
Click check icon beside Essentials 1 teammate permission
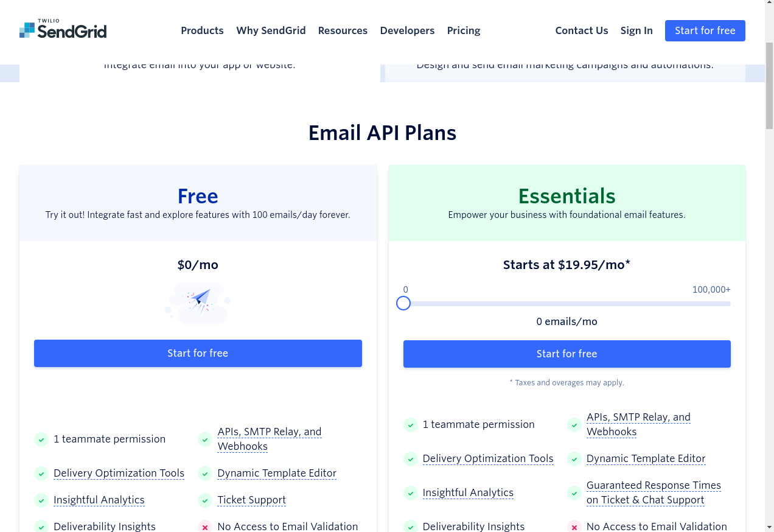click(411, 425)
